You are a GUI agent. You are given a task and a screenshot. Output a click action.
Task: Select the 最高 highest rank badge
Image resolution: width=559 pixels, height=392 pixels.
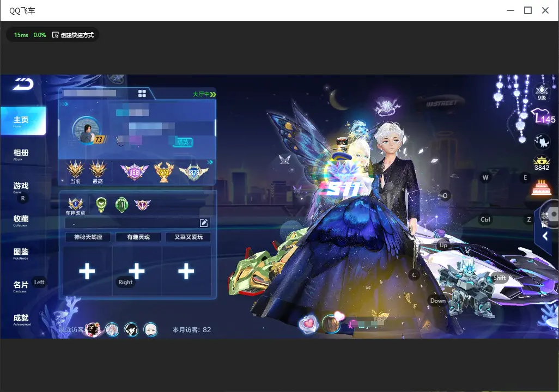(x=98, y=171)
